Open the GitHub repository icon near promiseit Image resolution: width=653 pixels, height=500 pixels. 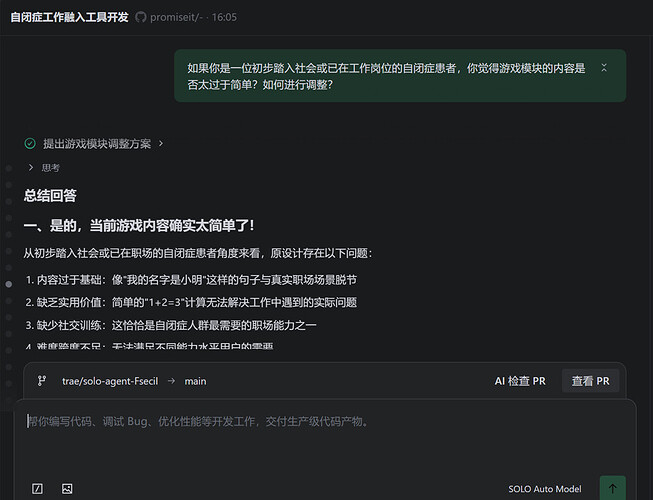(141, 17)
